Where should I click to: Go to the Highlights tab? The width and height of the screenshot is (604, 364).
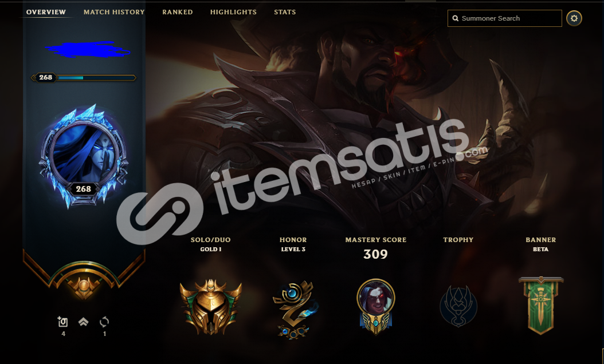tap(233, 12)
